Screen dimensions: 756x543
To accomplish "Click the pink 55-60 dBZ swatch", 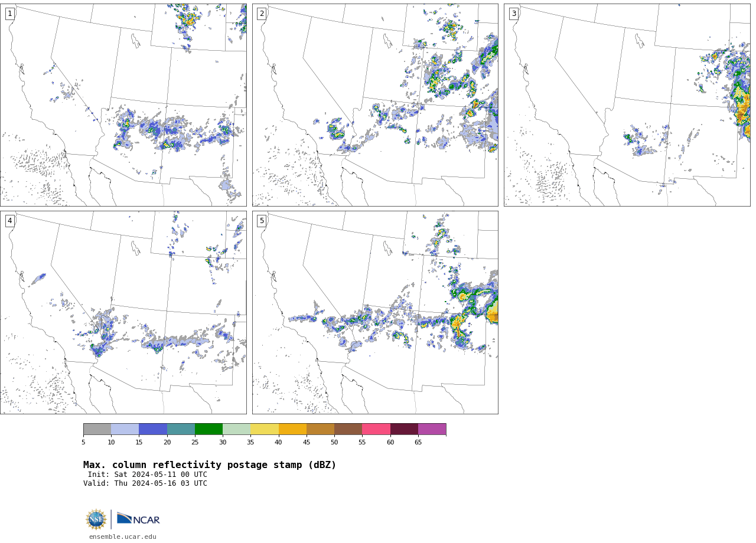I will coord(376,429).
